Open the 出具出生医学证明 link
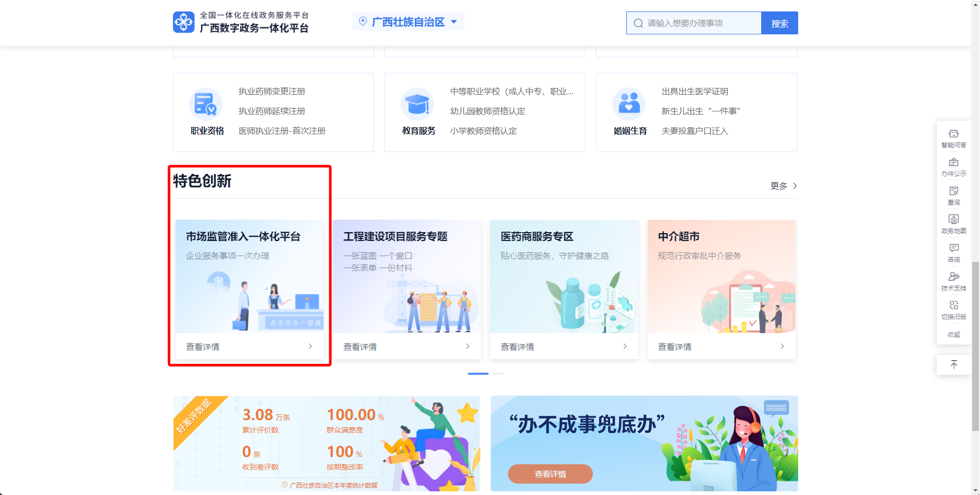The width and height of the screenshot is (980, 495). pyautogui.click(x=694, y=92)
